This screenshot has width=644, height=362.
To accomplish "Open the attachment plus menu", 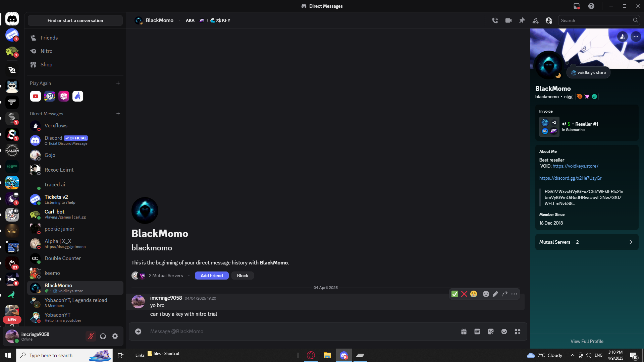I will coord(138,331).
